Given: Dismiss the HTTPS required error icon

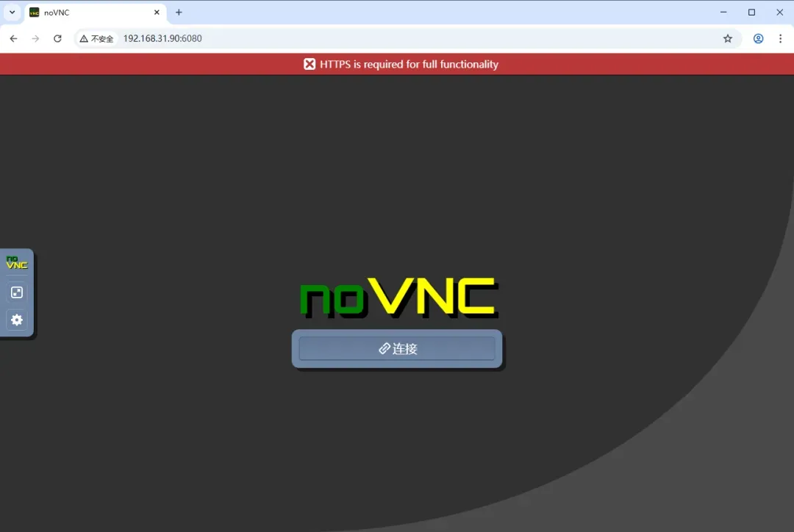Looking at the screenshot, I should (x=310, y=64).
